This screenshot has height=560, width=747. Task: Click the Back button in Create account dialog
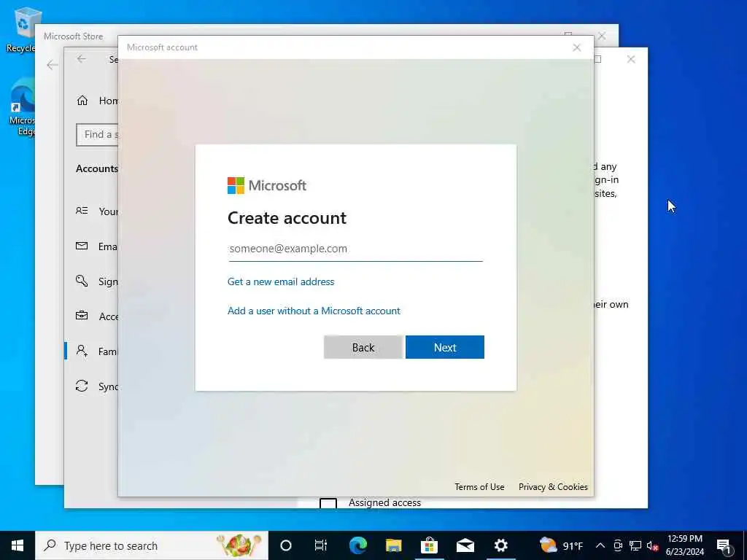pyautogui.click(x=363, y=347)
